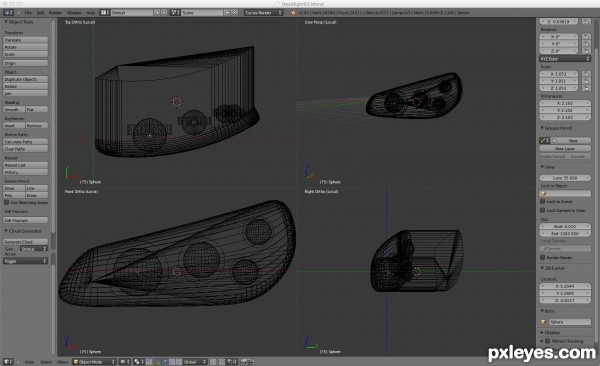Click the second layer buttons block
The height and width of the screenshot is (366, 600).
click(221, 362)
